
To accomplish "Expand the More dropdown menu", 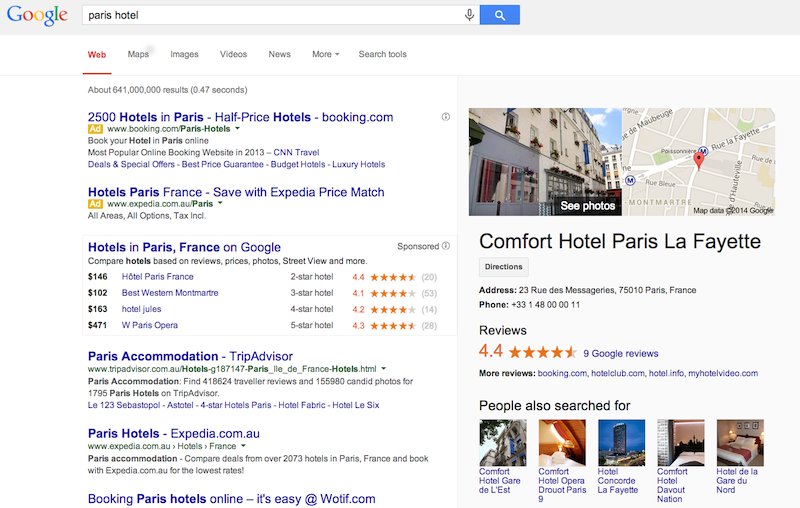I will click(x=326, y=54).
